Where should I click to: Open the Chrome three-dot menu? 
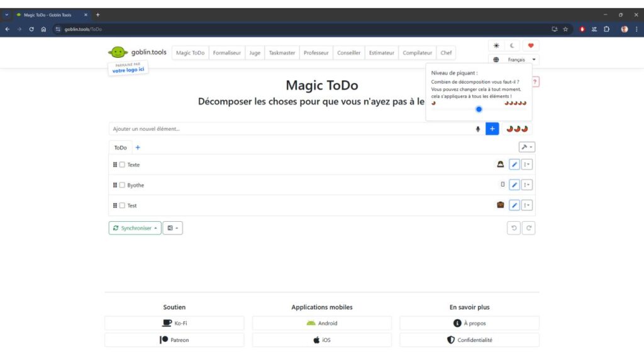pos(636,29)
